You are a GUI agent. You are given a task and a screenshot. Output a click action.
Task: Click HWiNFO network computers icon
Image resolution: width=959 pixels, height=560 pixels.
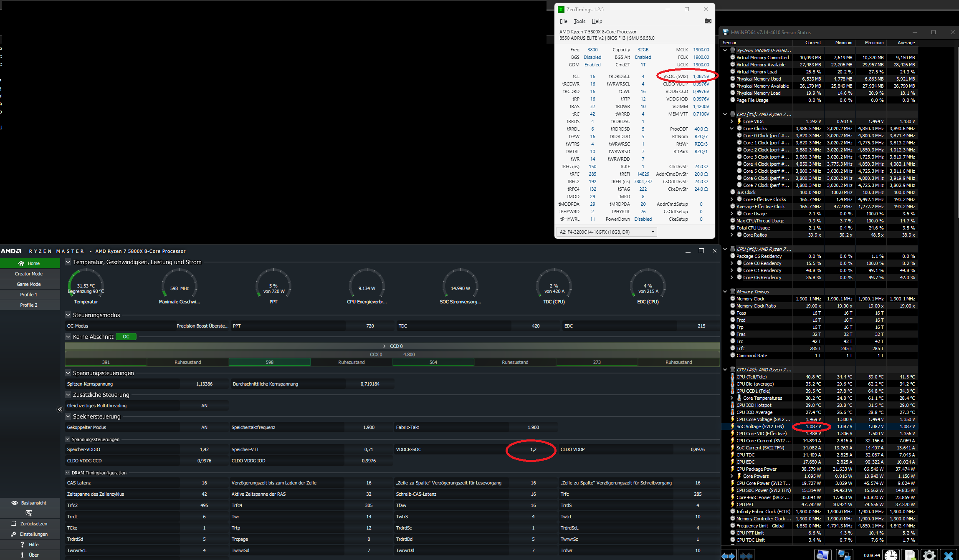(844, 555)
